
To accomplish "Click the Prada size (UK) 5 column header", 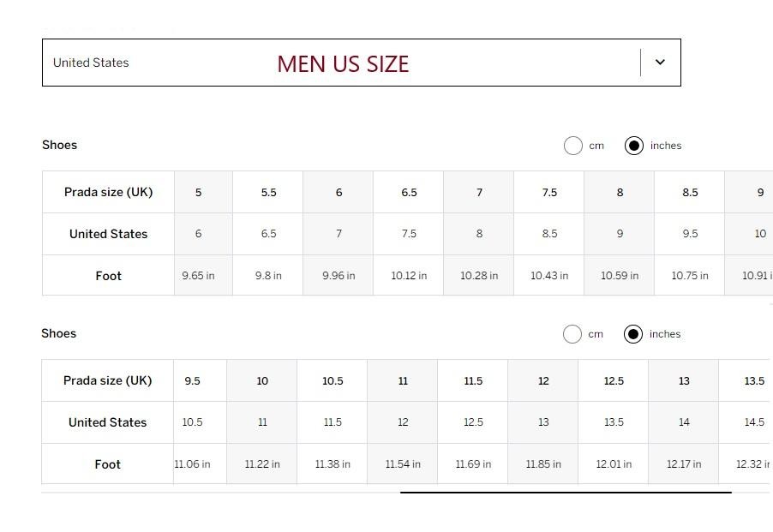I will tap(198, 192).
